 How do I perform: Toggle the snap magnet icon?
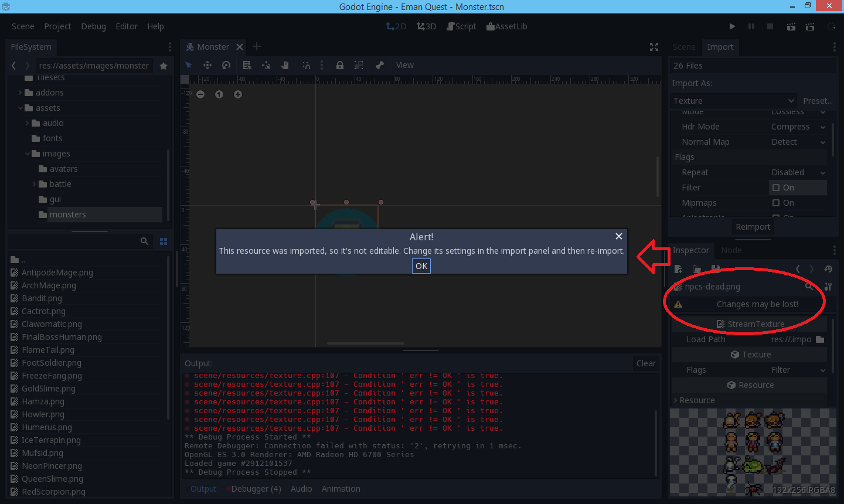[x=307, y=65]
